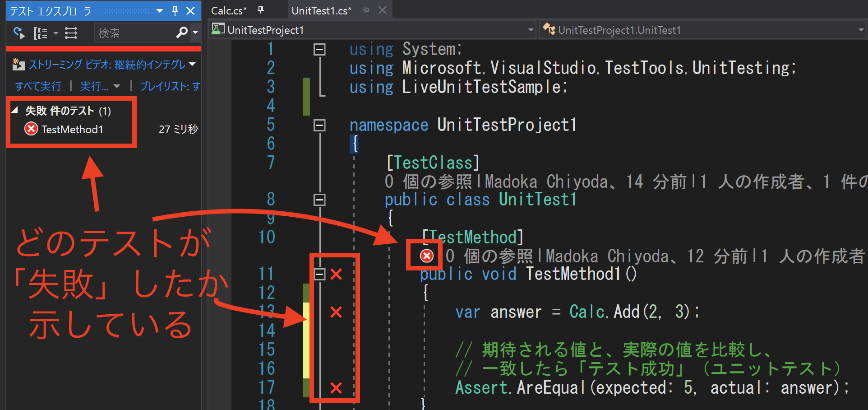Click the pin icon on UnitTest1.cs tab
Image resolution: width=868 pixels, height=410 pixels.
click(x=366, y=10)
